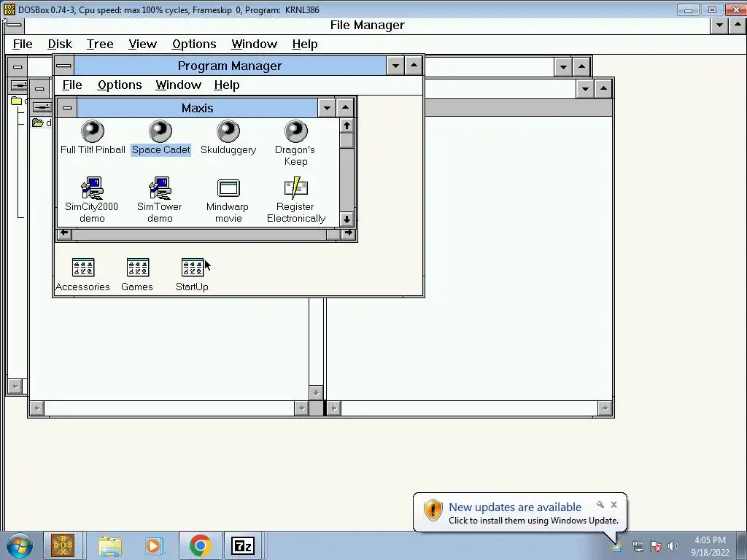Click the Windows Update shield icon in the balloon

433,510
